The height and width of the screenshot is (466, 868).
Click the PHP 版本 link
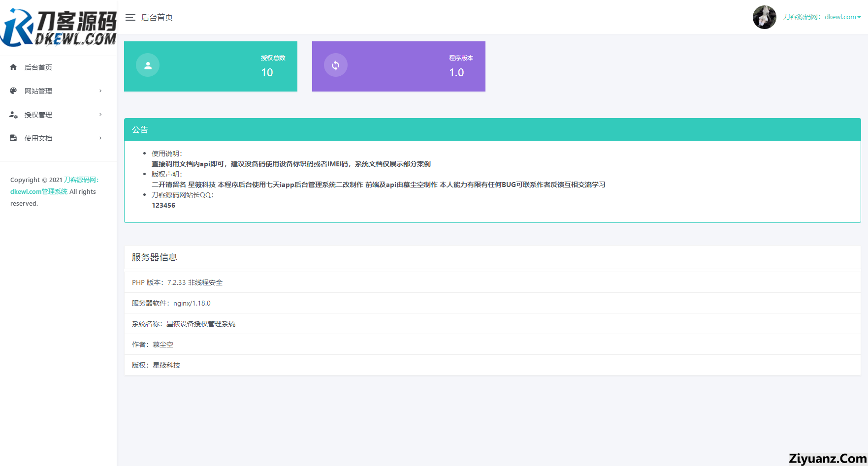click(x=146, y=282)
